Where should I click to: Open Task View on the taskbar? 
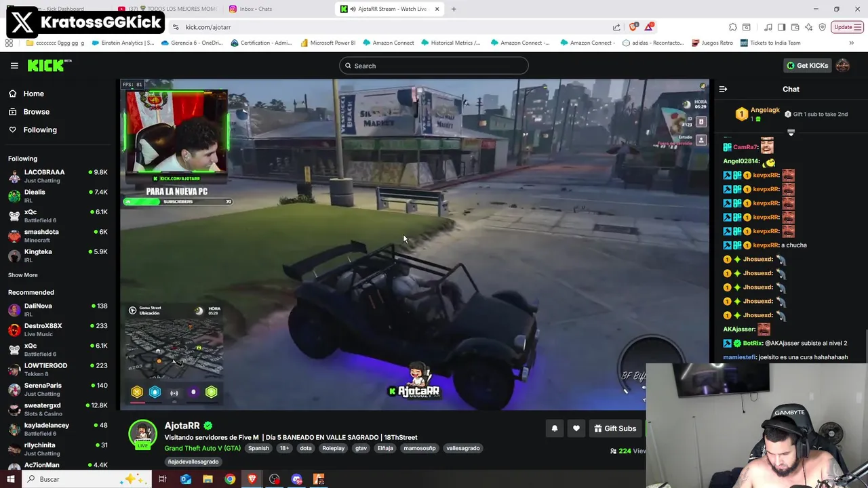click(163, 479)
